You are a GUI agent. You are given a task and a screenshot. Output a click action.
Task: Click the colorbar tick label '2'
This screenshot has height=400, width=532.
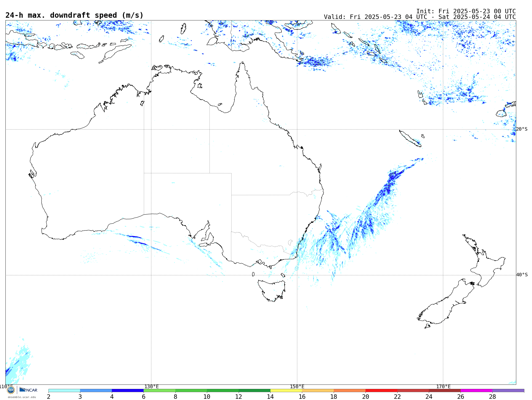pyautogui.click(x=49, y=397)
